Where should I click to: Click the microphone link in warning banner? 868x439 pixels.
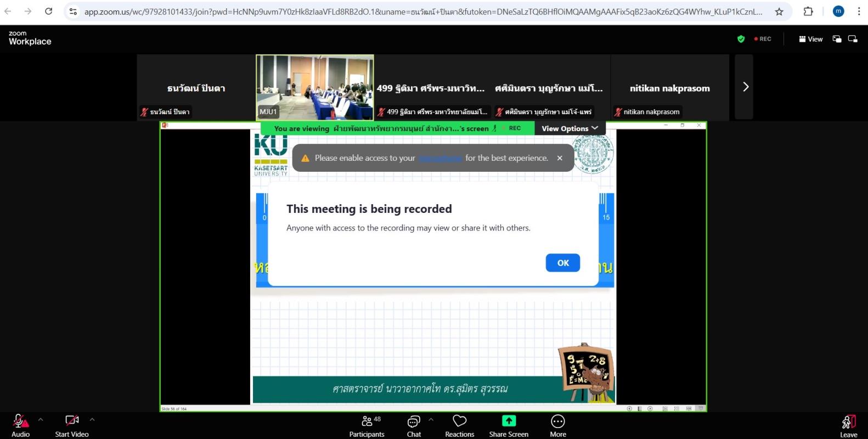point(440,158)
